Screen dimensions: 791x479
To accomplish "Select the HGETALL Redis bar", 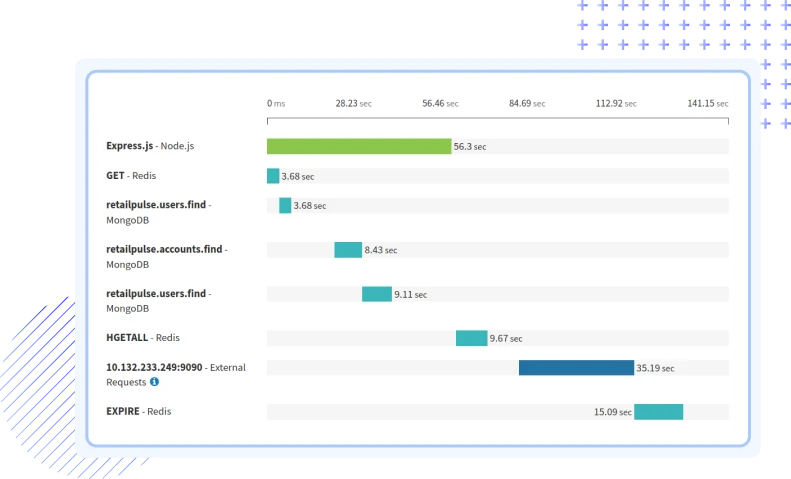I will [x=471, y=338].
